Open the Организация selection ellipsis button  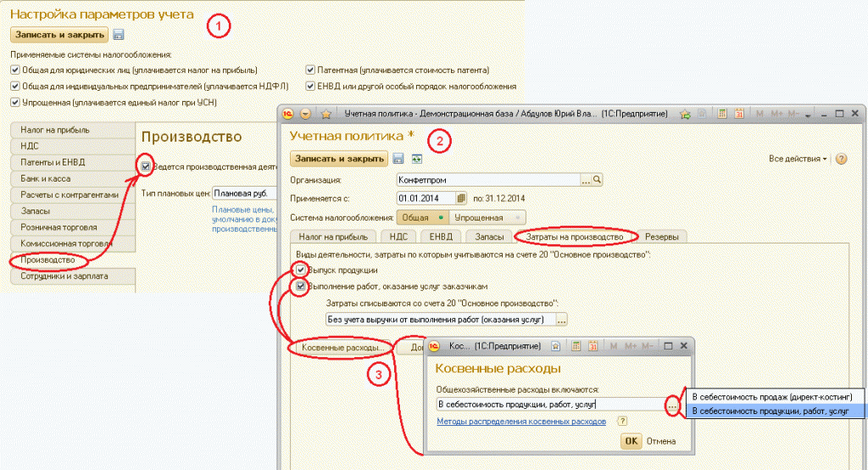(585, 180)
